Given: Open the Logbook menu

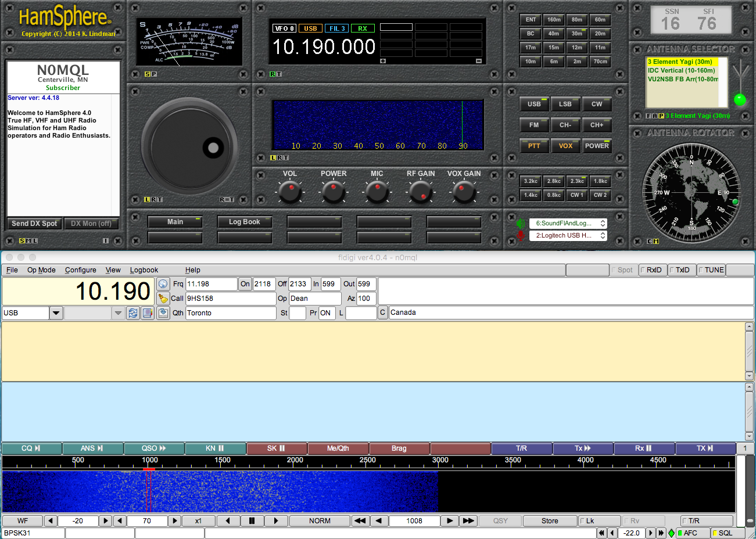Looking at the screenshot, I should pos(144,270).
